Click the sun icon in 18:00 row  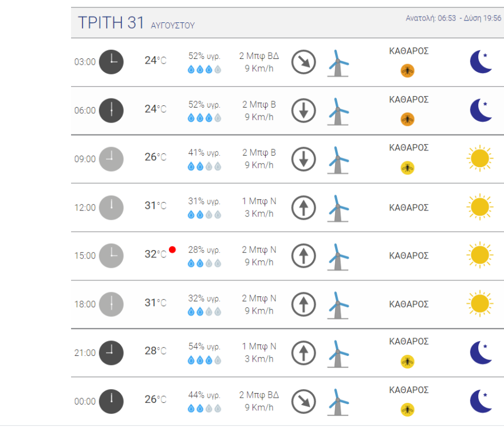480,304
